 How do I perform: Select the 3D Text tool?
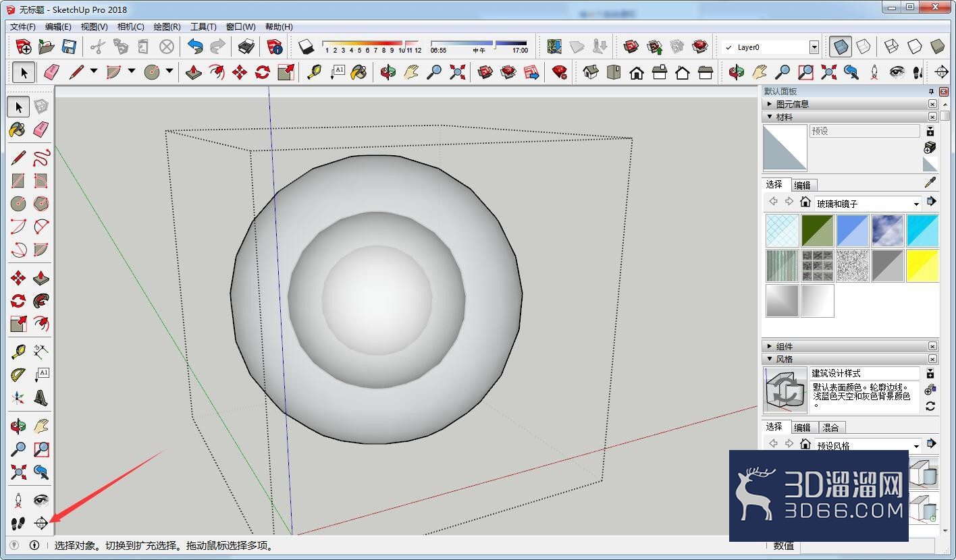click(x=41, y=397)
